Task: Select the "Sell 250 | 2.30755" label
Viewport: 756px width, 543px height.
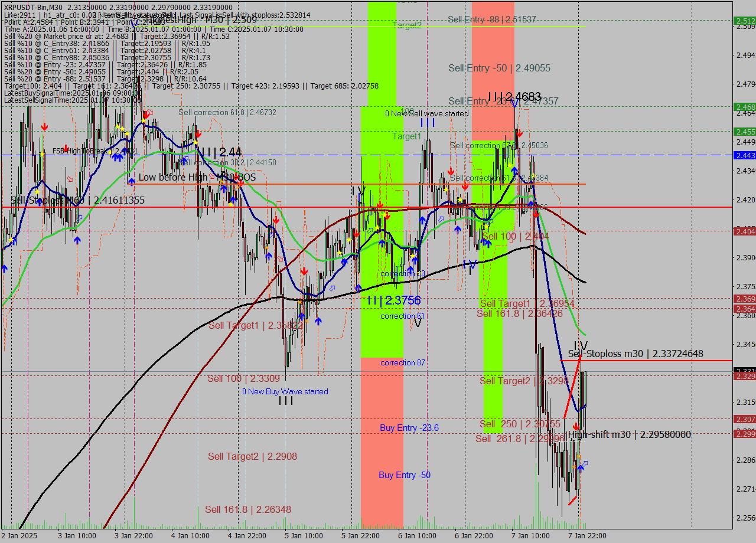Action: point(520,424)
